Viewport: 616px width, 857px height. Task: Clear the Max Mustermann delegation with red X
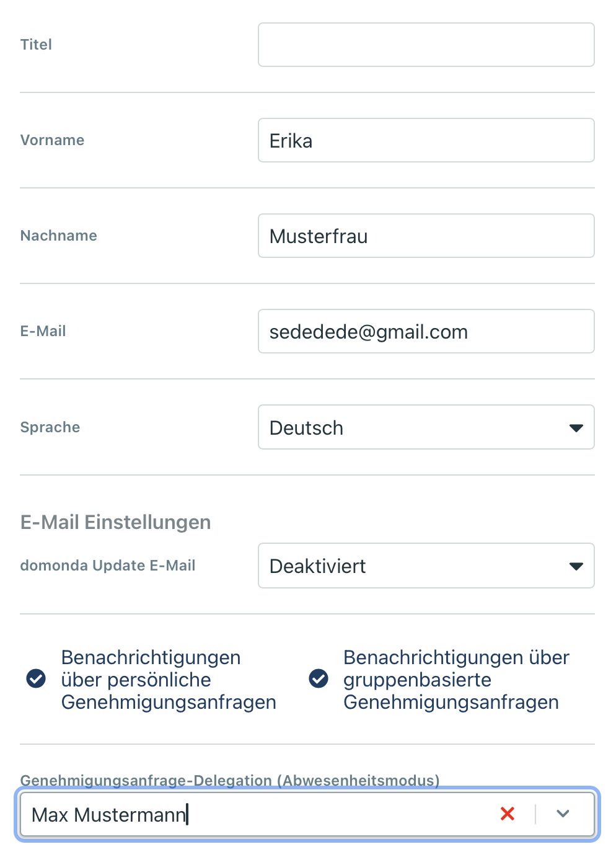tap(508, 814)
